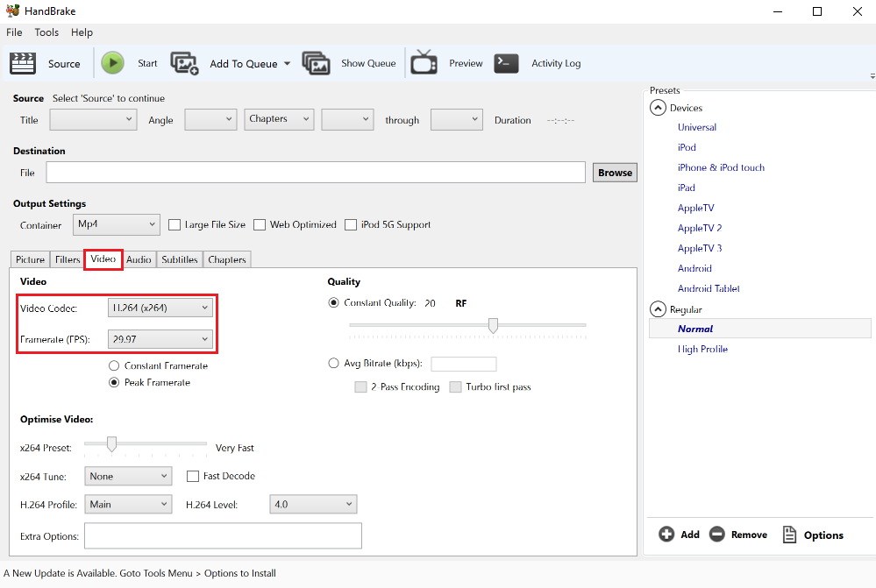Click the x264 Preset slider handle
Screen dimensions: 876x588
111,444
